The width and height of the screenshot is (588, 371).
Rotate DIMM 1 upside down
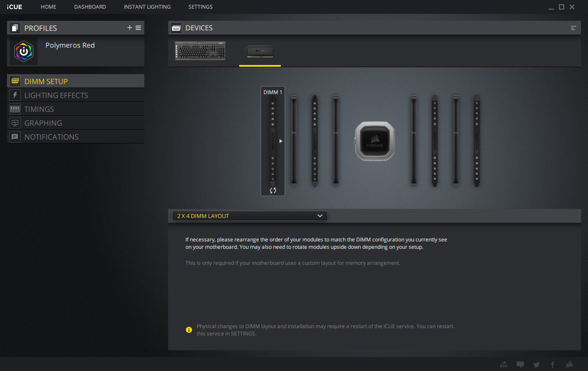click(x=273, y=190)
